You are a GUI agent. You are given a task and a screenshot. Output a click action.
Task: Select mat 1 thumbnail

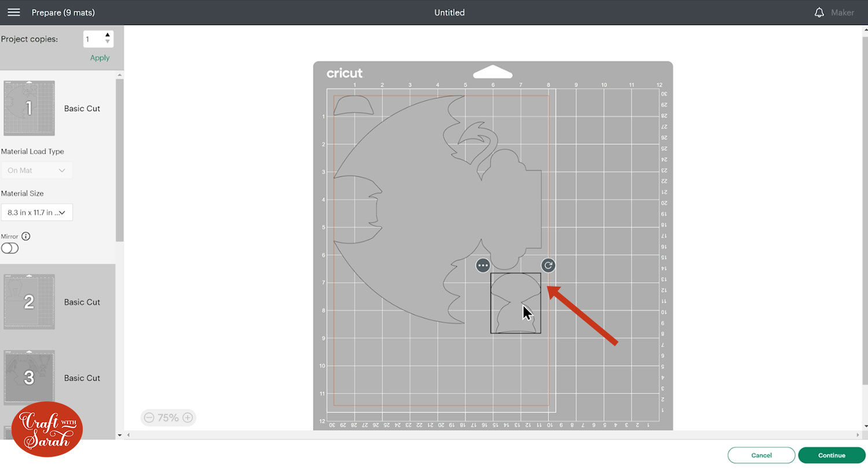point(29,108)
